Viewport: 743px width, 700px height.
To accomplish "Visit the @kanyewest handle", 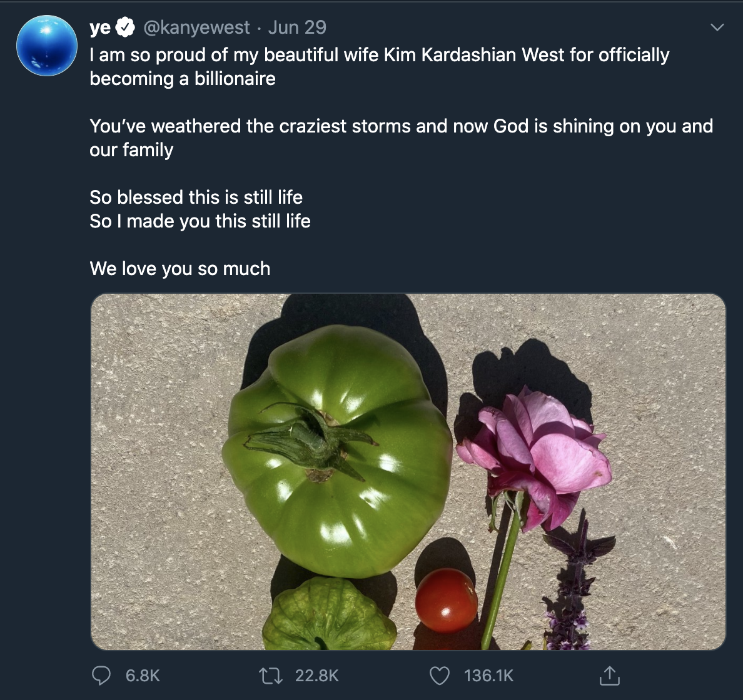I will tap(196, 27).
